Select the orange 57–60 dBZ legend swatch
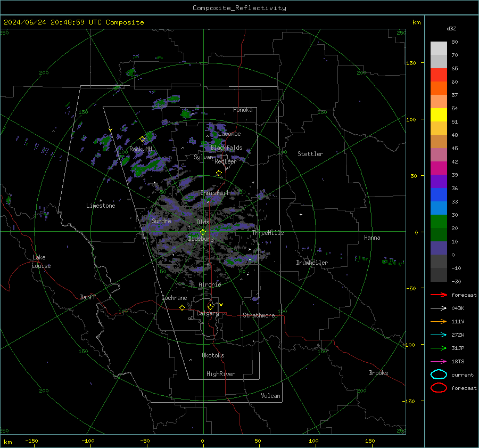The image size is (479, 448). 439,88
